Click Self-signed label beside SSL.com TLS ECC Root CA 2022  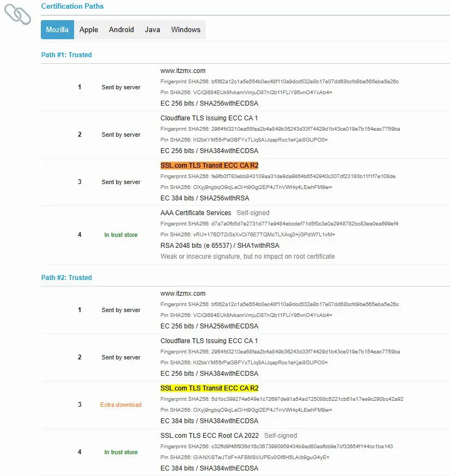pos(281,436)
